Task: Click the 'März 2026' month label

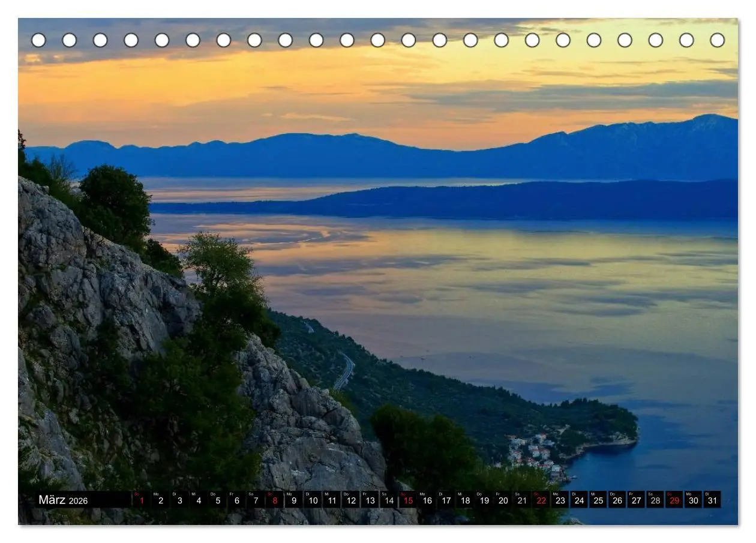Action: point(63,500)
